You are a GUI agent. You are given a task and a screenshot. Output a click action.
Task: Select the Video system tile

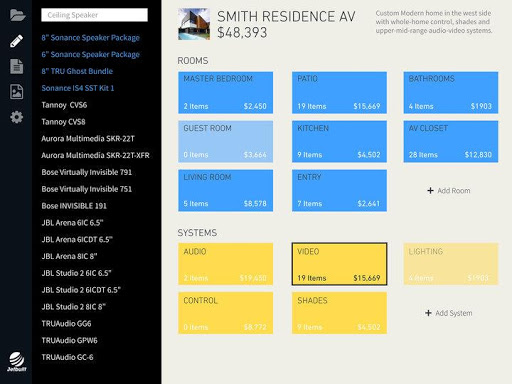[x=339, y=264]
